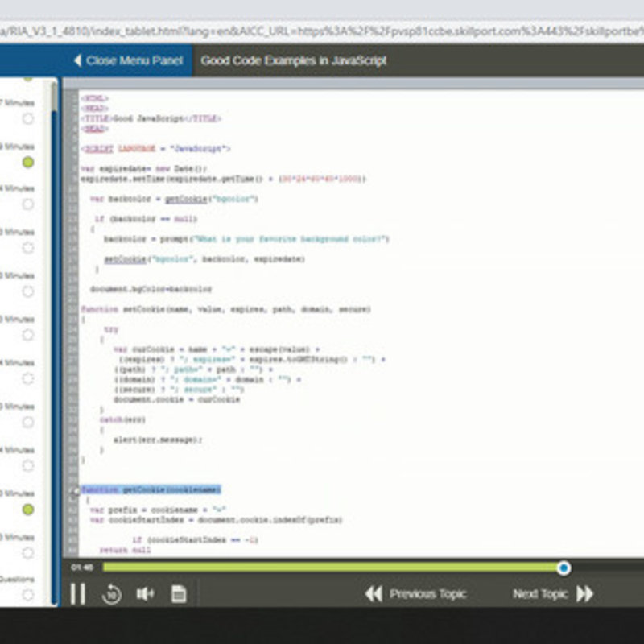This screenshot has width=644, height=644.
Task: Open the transcript notes icon
Action: click(179, 594)
